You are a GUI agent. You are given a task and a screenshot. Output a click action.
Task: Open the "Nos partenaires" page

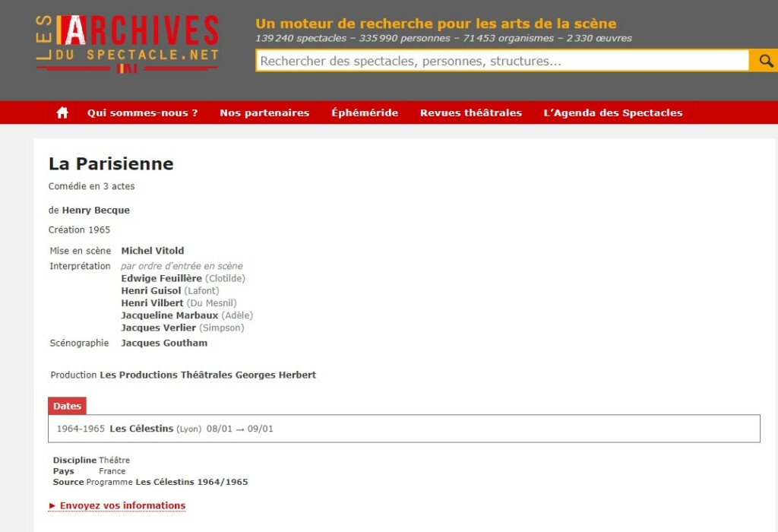pyautogui.click(x=264, y=112)
